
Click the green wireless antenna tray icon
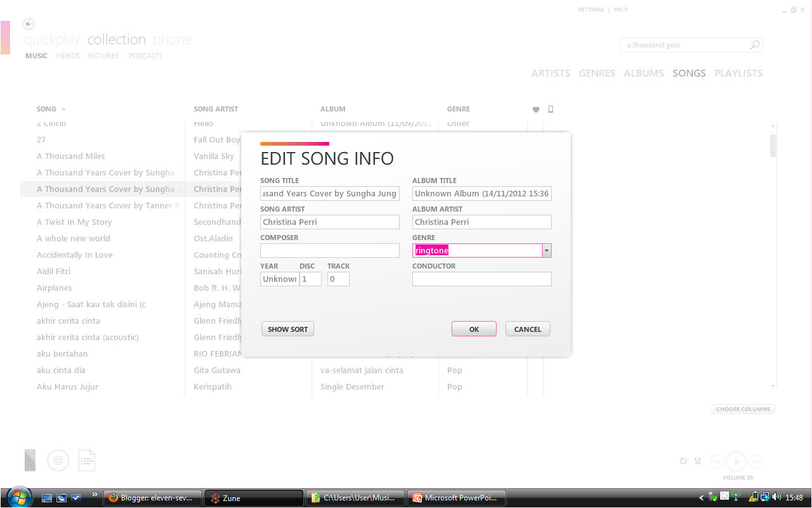click(x=737, y=497)
